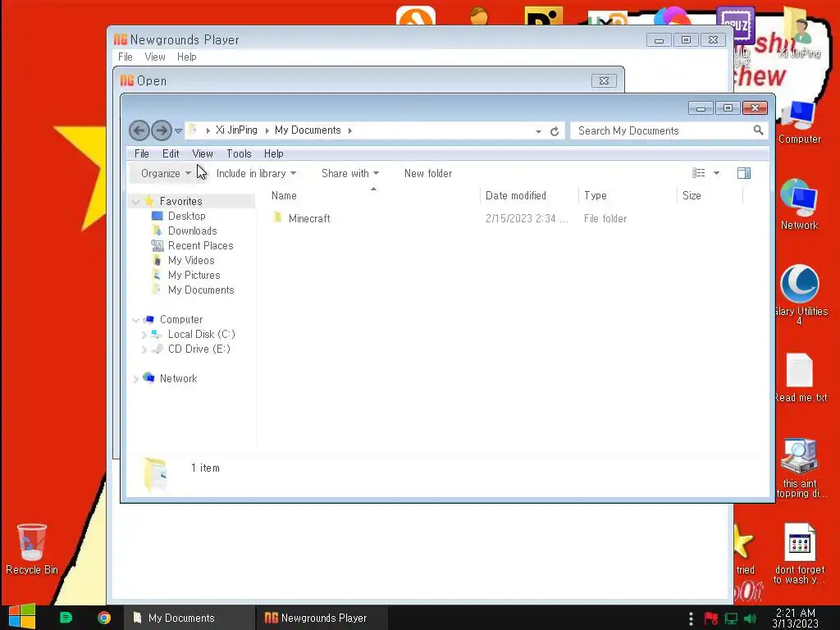Select Favorites in the navigation pane
The width and height of the screenshot is (840, 630).
180,202
